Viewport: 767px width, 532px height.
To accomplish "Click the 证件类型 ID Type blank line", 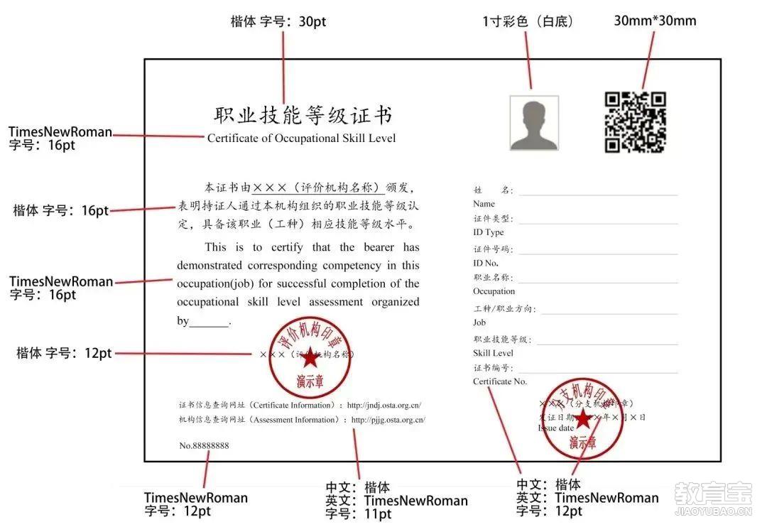I will (597, 223).
